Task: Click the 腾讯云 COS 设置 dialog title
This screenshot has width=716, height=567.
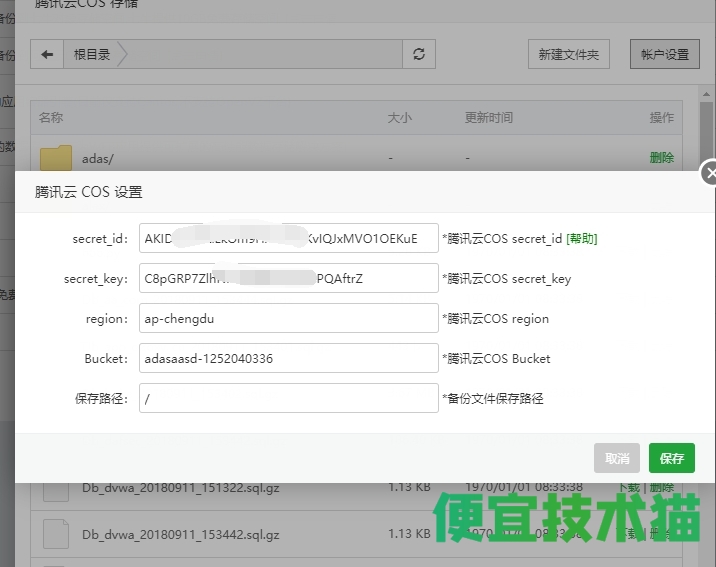Action: [x=89, y=192]
